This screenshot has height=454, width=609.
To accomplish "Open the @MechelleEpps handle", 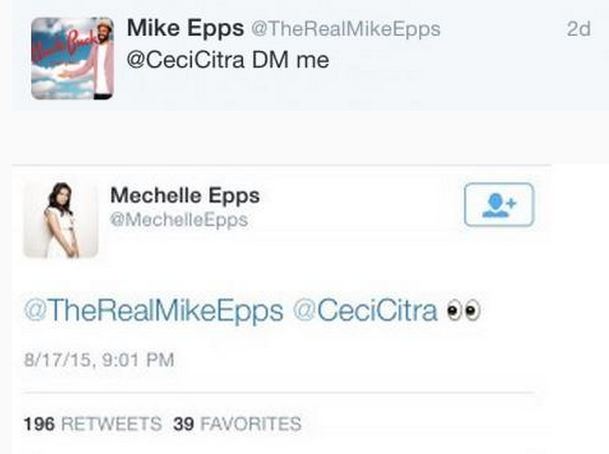I will click(179, 219).
